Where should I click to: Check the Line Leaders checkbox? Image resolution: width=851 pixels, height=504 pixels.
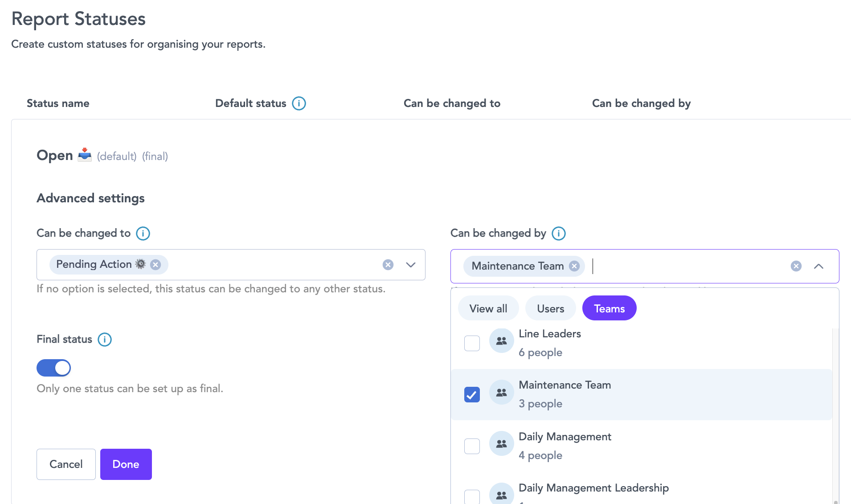click(x=472, y=343)
